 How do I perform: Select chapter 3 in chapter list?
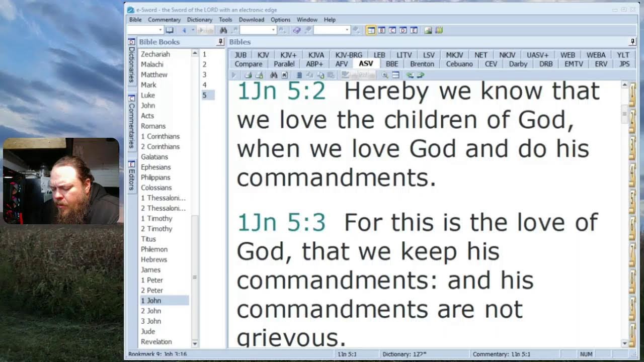[x=204, y=74]
